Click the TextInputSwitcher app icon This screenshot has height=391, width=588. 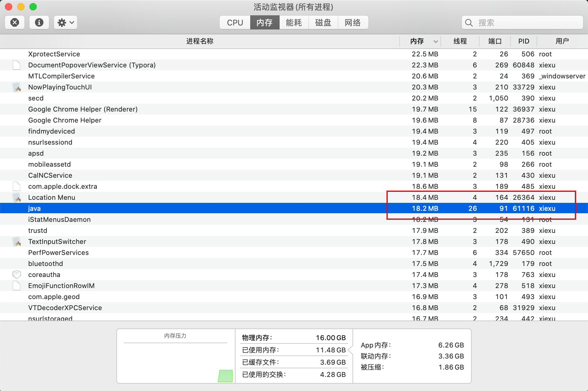coord(17,242)
